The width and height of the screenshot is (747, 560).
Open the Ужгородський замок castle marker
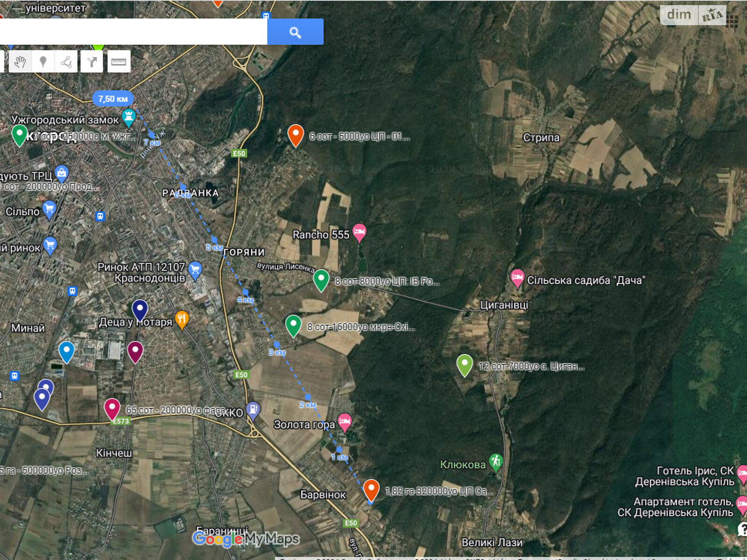point(128,118)
